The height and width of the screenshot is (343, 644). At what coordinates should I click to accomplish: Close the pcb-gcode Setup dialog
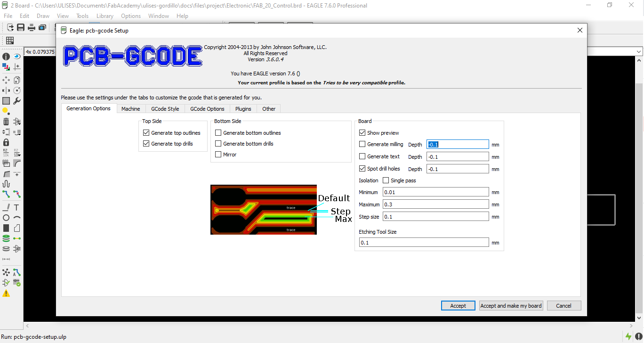tap(580, 30)
